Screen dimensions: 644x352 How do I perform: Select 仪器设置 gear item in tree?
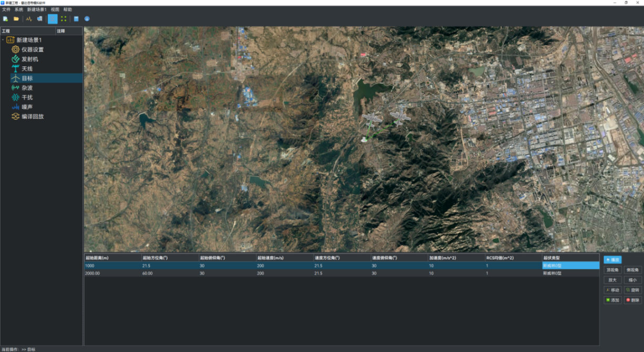[x=32, y=49]
